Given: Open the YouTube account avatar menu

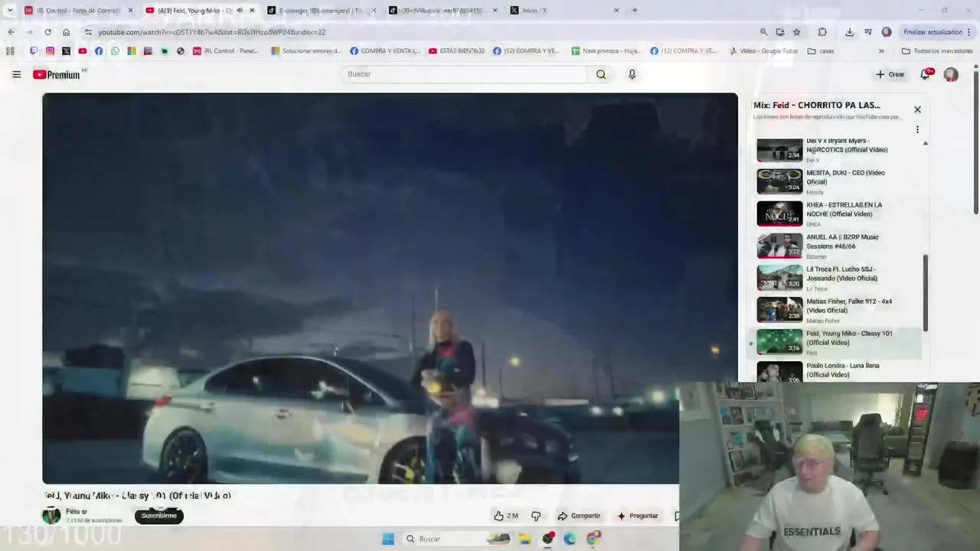Looking at the screenshot, I should click(951, 74).
